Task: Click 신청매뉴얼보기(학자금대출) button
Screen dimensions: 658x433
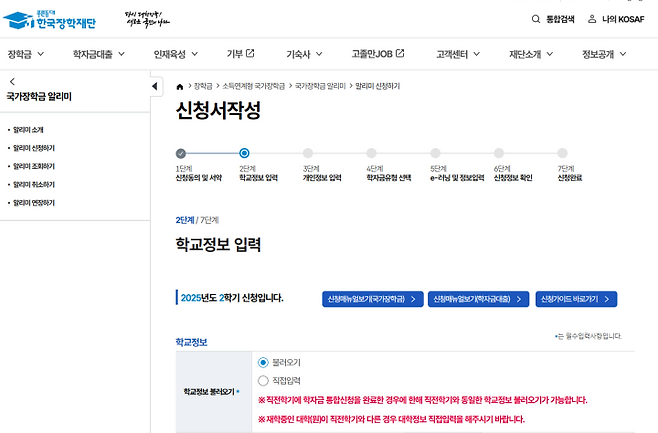Action: point(478,299)
